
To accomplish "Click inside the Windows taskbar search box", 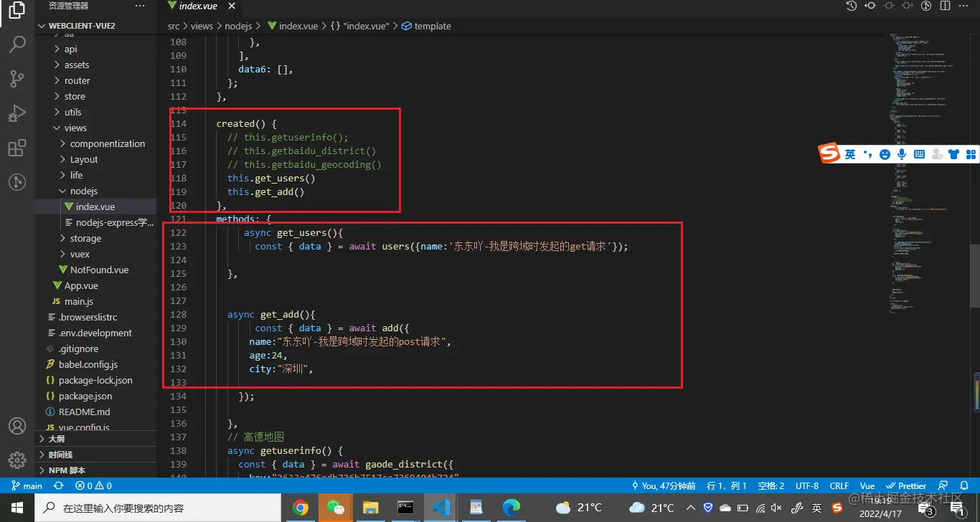I will [x=159, y=508].
